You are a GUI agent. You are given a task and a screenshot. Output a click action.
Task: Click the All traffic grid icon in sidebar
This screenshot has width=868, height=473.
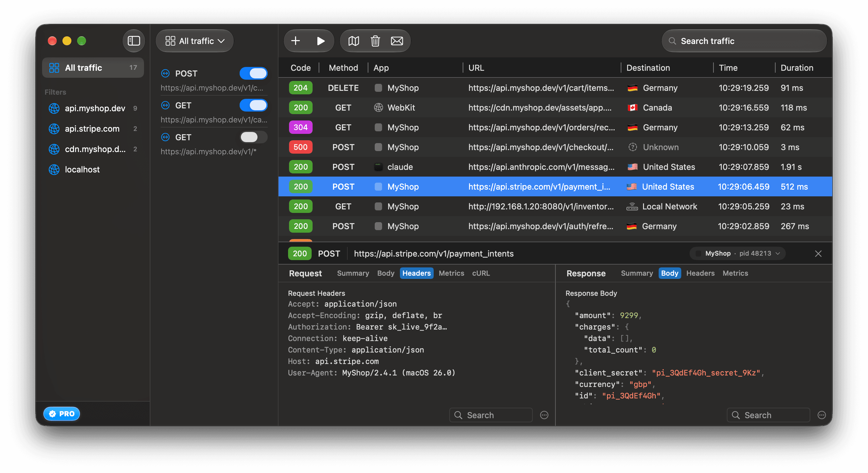click(x=54, y=68)
